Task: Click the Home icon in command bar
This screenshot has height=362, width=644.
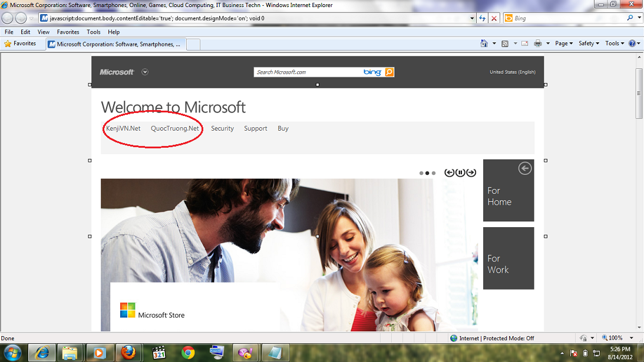Action: point(484,44)
